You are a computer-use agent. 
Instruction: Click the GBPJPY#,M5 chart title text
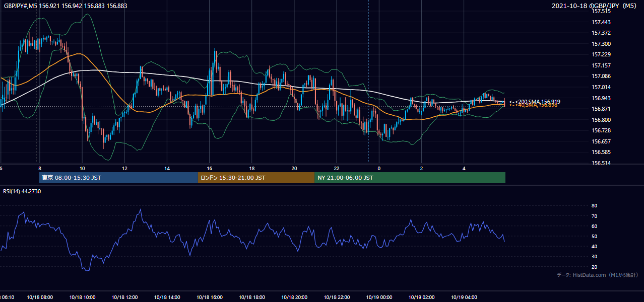(x=66, y=6)
